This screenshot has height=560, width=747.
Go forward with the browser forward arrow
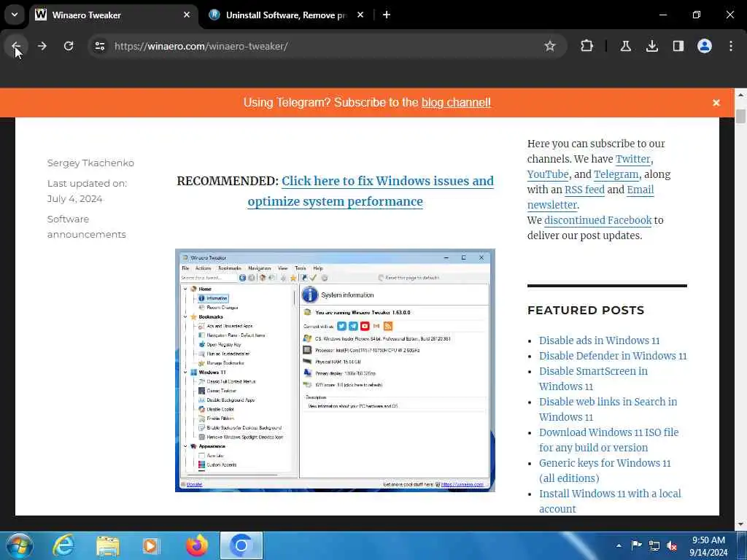(42, 46)
